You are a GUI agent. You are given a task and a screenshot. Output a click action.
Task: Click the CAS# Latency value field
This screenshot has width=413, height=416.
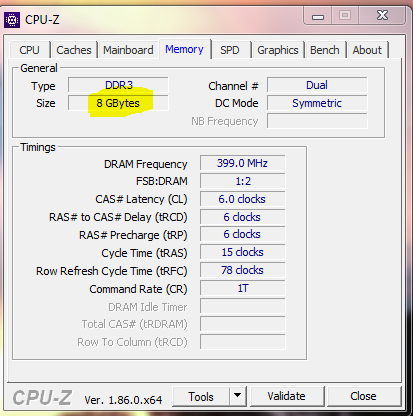pos(242,199)
